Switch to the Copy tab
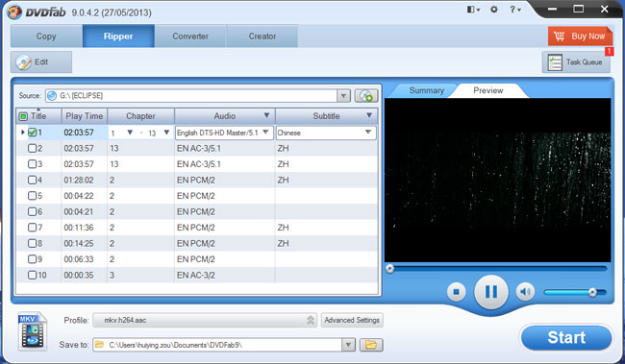 tap(46, 36)
